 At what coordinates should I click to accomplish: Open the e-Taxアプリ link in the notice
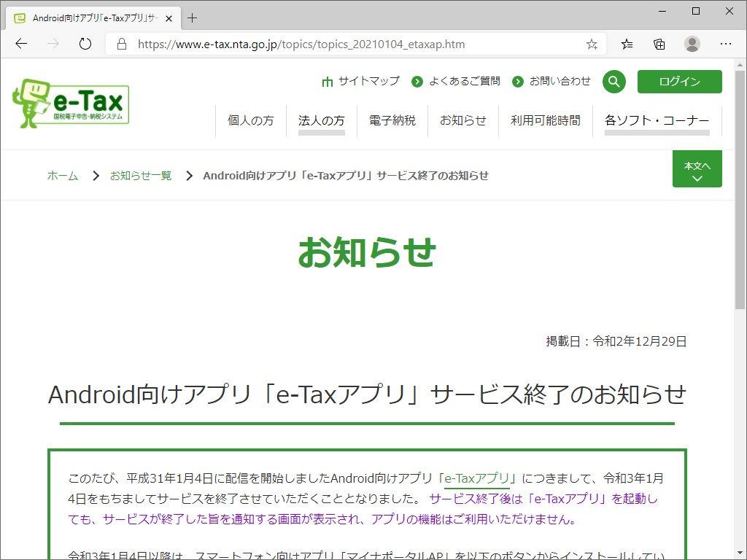pyautogui.click(x=478, y=478)
